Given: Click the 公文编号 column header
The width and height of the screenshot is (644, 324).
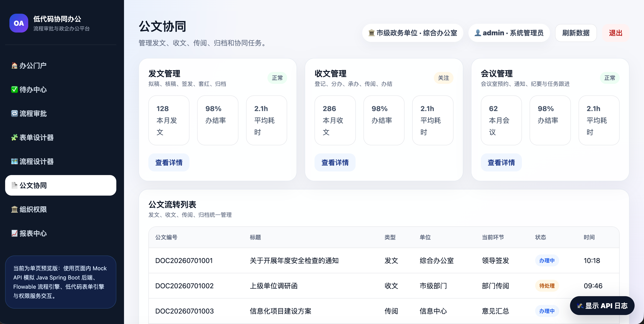Looking at the screenshot, I should coord(166,237).
